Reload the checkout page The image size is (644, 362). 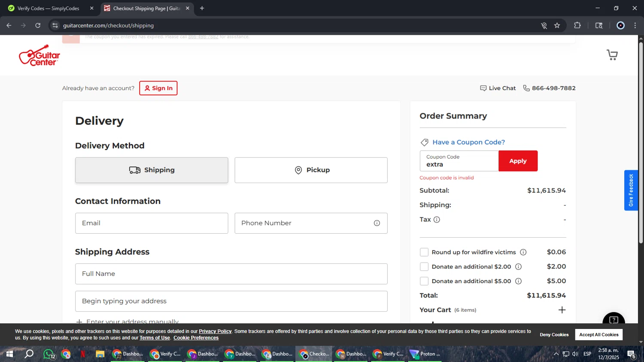coord(38,25)
